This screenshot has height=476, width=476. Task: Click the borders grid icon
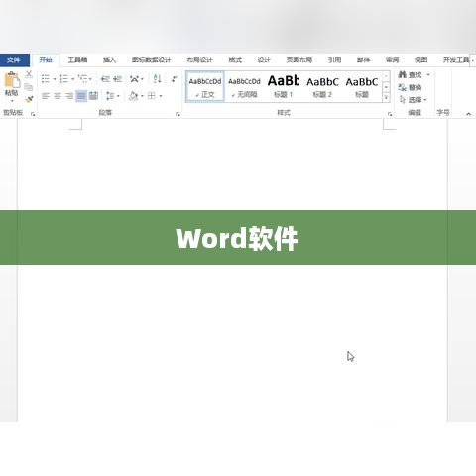pos(152,96)
